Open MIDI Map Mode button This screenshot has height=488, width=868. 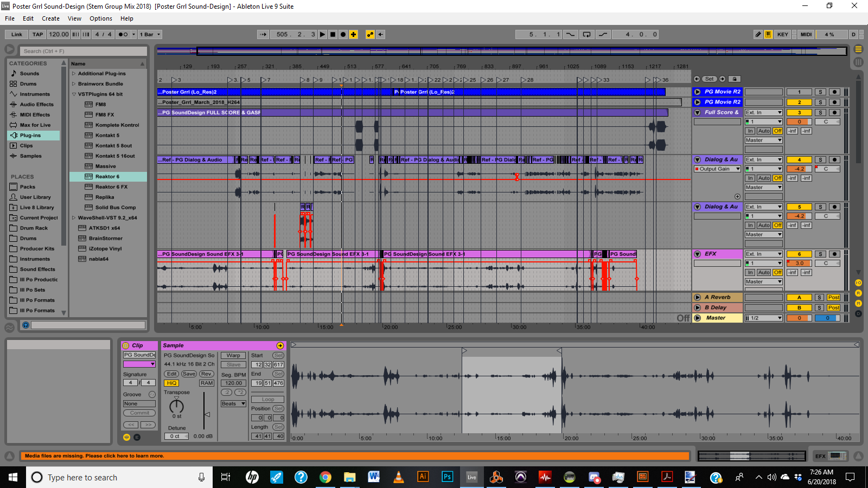(806, 34)
